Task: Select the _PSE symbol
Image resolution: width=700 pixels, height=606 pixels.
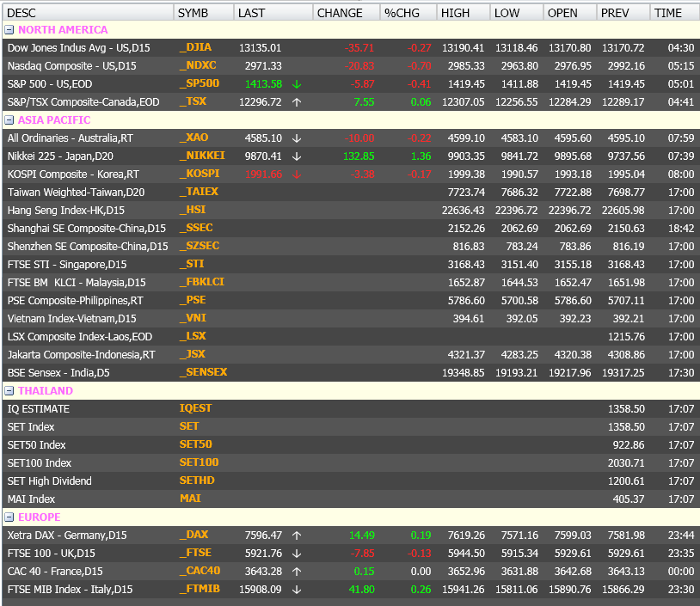Action: [x=193, y=300]
